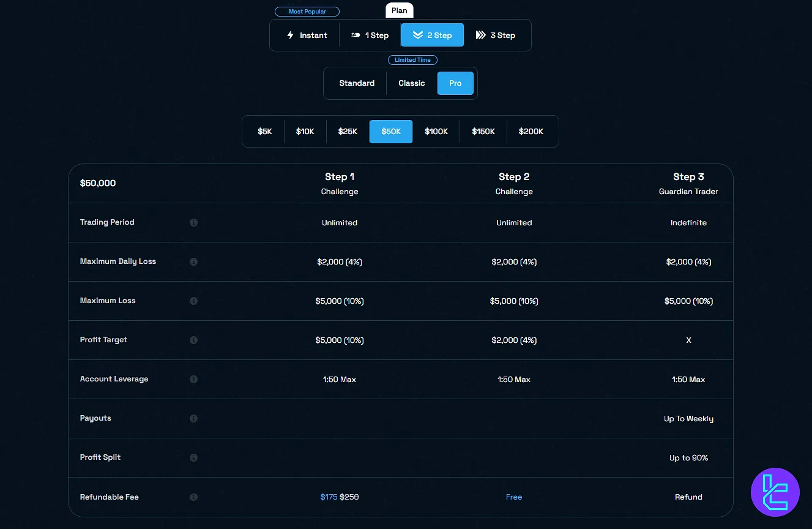Click the Refundable Fee info icon
Image resolution: width=812 pixels, height=529 pixels.
click(x=193, y=497)
